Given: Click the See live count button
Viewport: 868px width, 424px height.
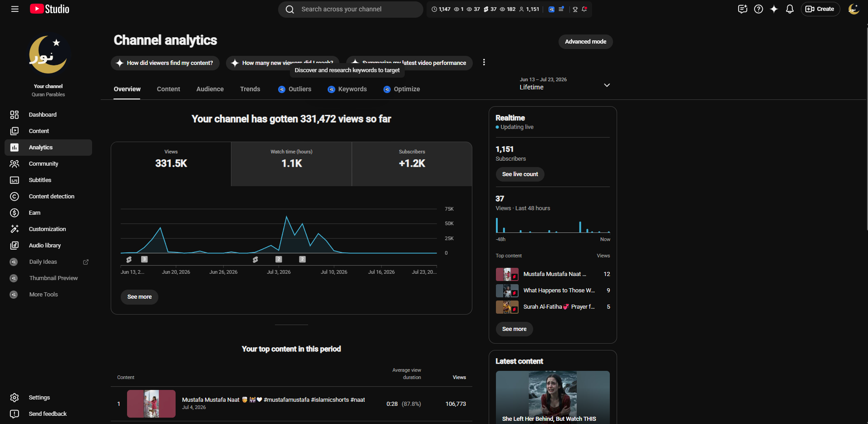Looking at the screenshot, I should [x=520, y=174].
